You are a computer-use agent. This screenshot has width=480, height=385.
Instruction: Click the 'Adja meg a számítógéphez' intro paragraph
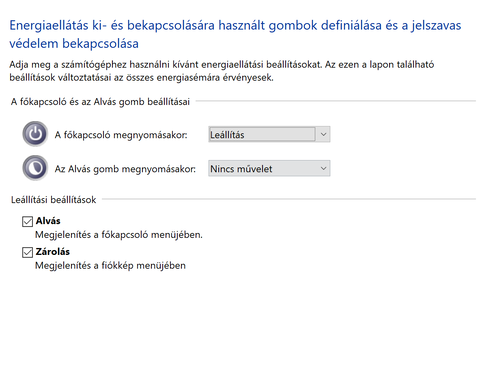click(x=222, y=71)
